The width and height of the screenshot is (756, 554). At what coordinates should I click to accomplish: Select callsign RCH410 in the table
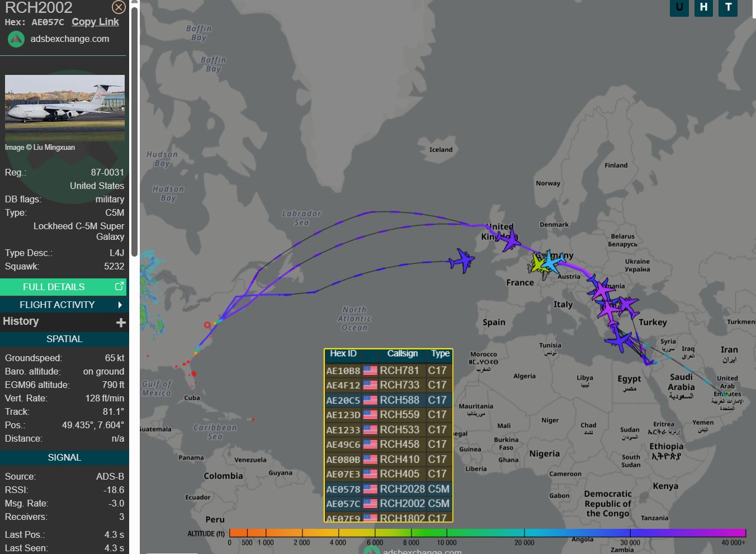tap(399, 460)
